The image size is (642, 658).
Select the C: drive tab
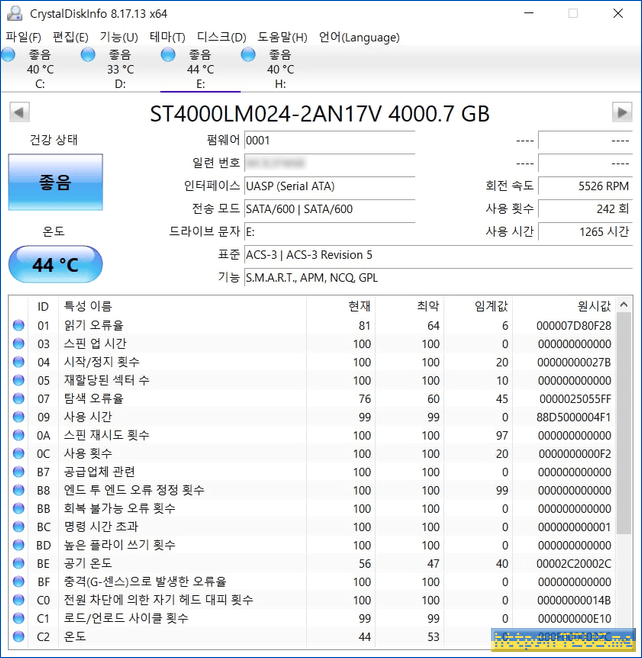(x=40, y=69)
